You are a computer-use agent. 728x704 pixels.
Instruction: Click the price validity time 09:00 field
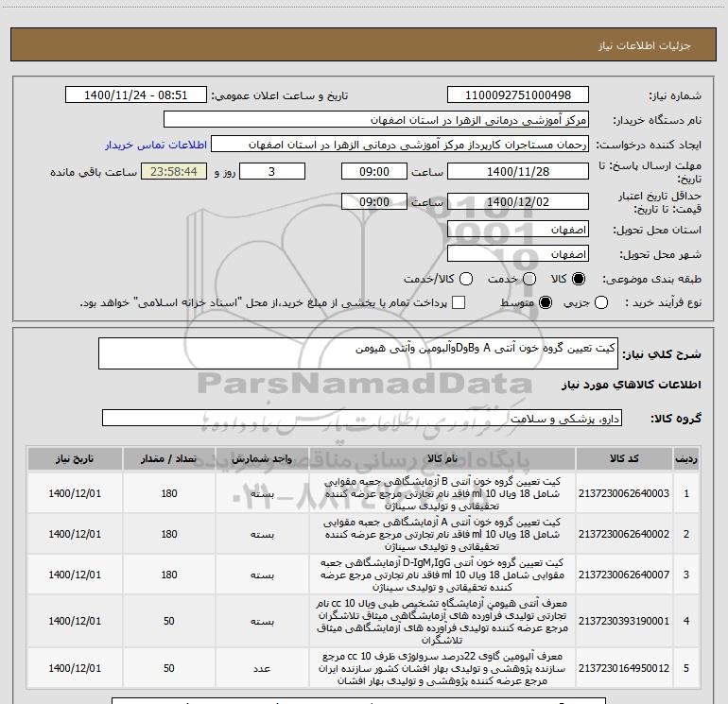tap(374, 201)
